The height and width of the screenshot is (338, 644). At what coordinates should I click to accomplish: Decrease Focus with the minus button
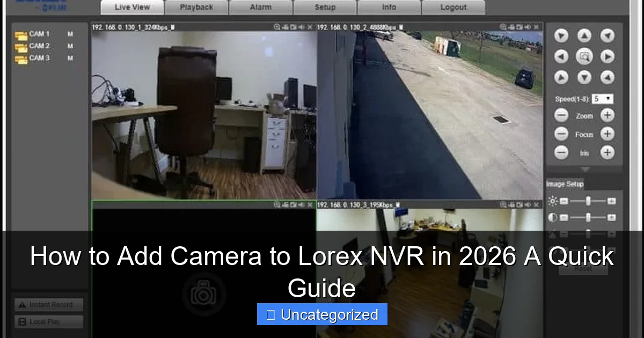coord(561,134)
